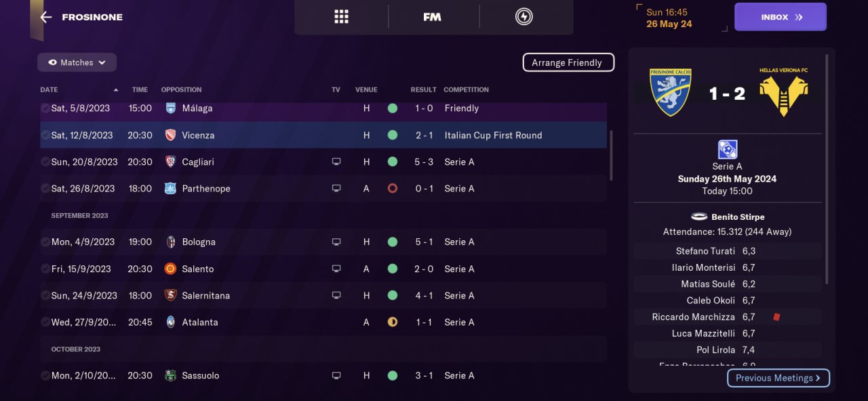Click the Cagliari club badge icon

(171, 161)
